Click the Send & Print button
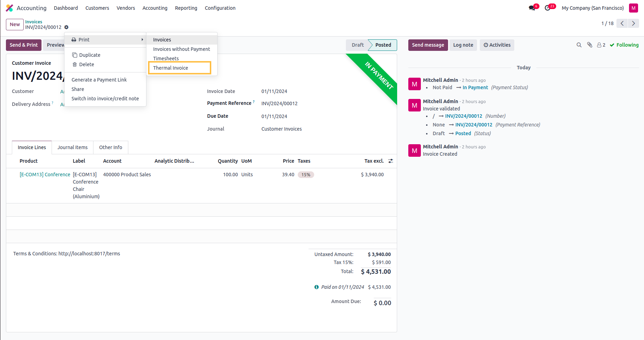Viewport: 644px width, 340px height. coord(24,45)
